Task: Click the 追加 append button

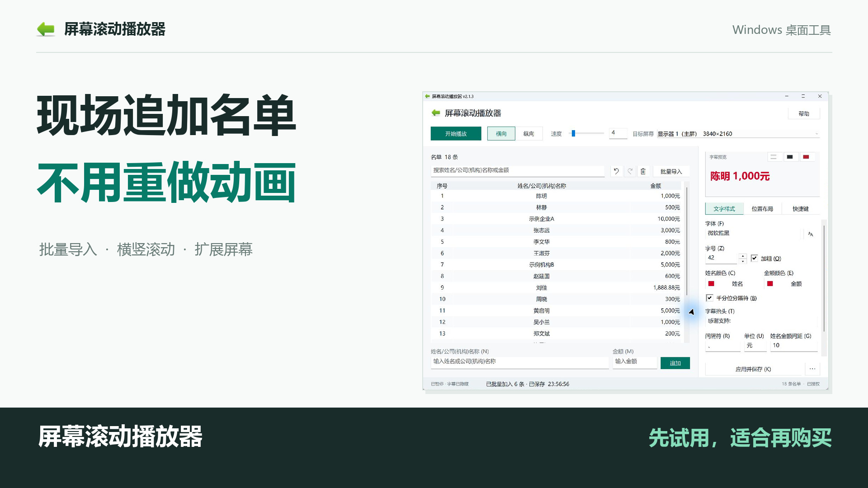Action: (x=675, y=363)
